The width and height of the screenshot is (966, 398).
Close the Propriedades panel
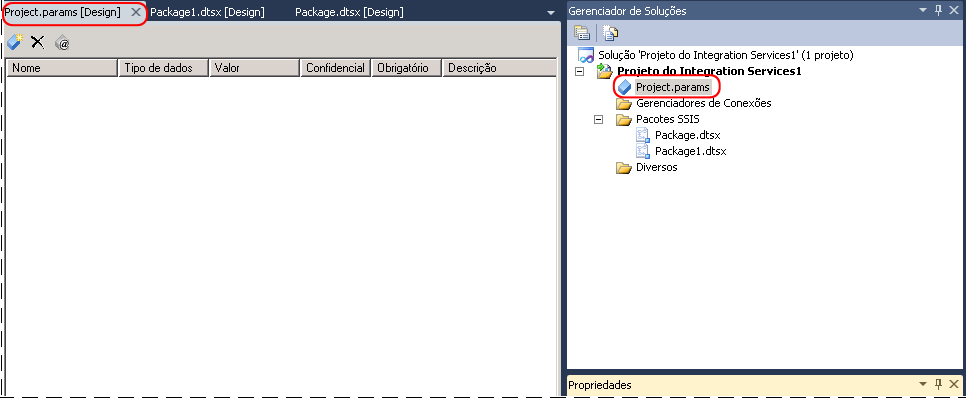(955, 384)
